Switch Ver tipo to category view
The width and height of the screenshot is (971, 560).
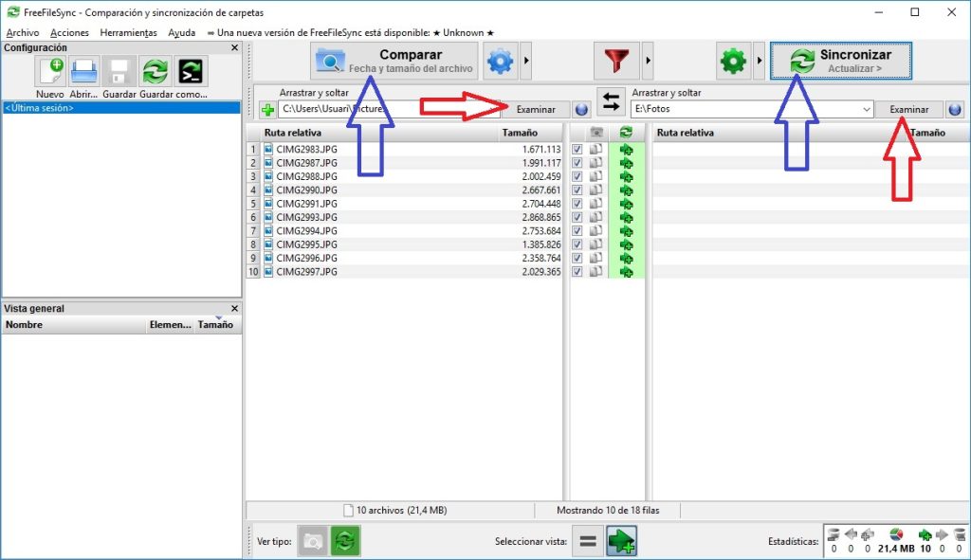coord(313,541)
